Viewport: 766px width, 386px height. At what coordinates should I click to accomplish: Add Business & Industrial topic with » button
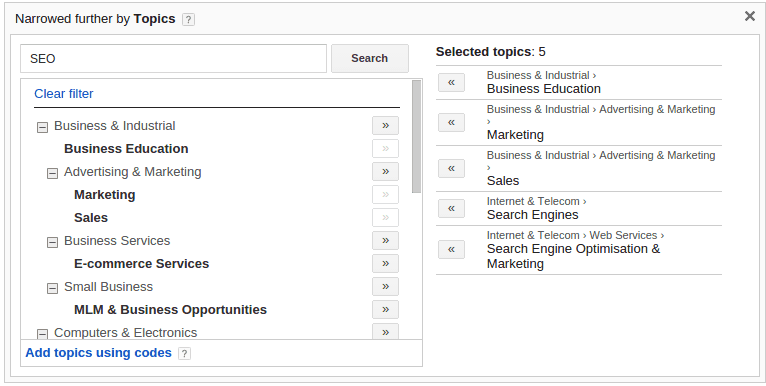[385, 126]
